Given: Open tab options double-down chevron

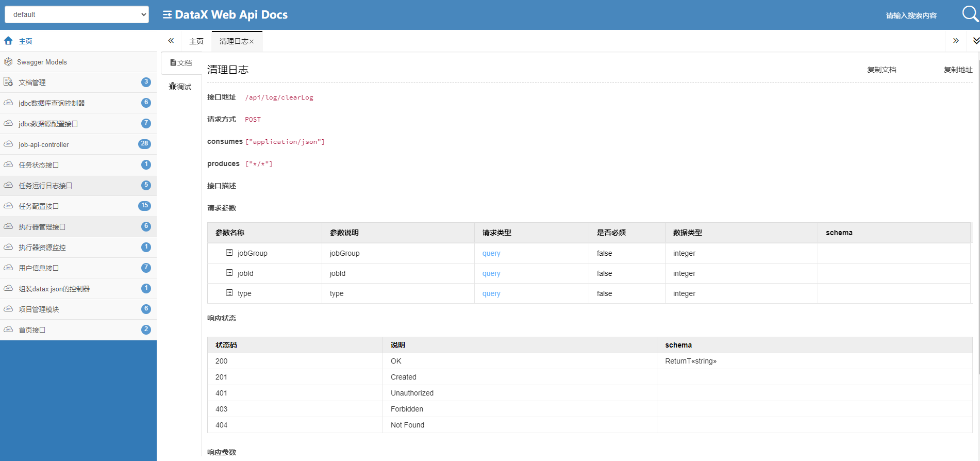Looking at the screenshot, I should (x=975, y=41).
